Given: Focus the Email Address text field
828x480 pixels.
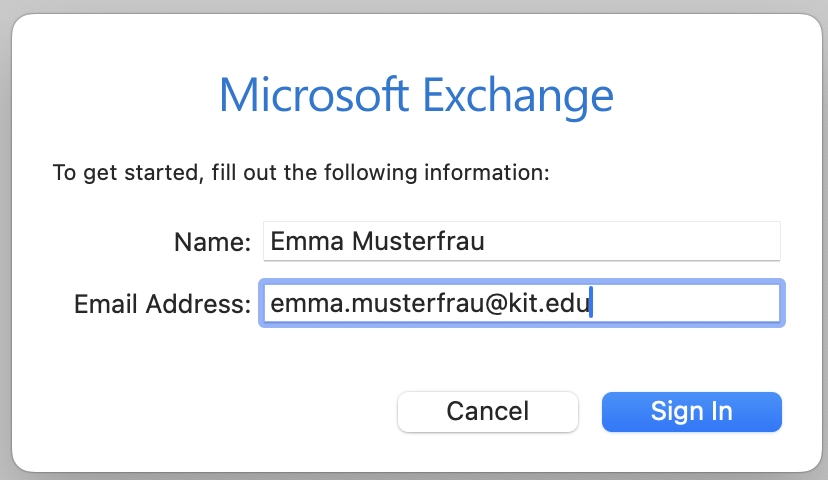Looking at the screenshot, I should pyautogui.click(x=520, y=304).
